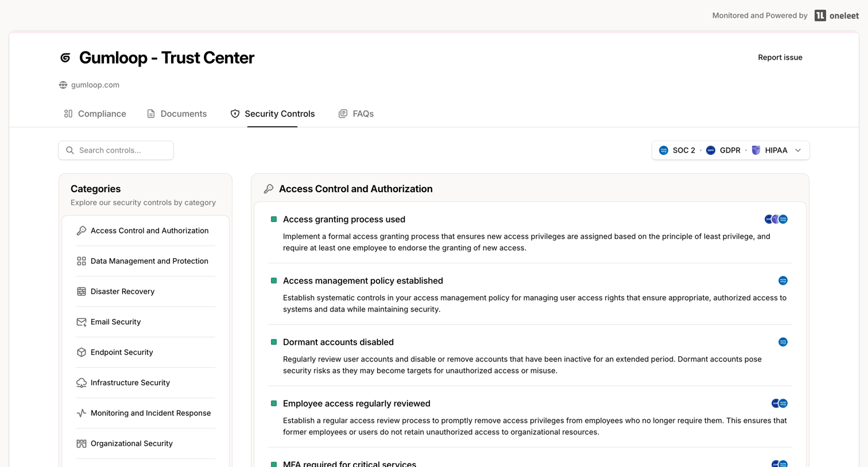Screen dimensions: 868x467
Task: Click the shield icon on Security Controls tab
Action: click(x=235, y=114)
